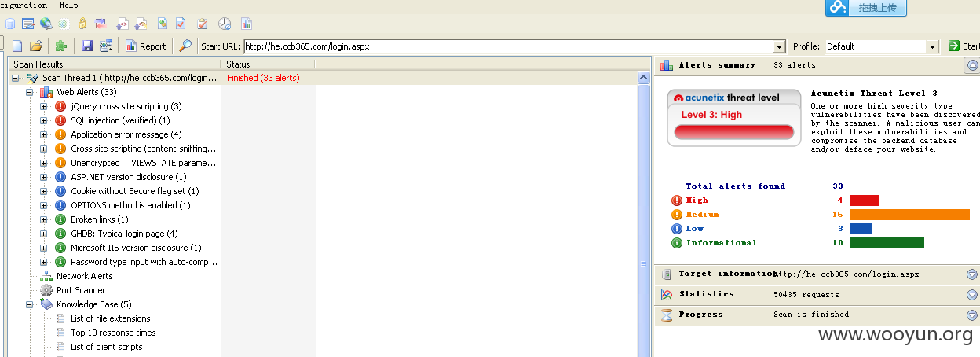
Task: Click the magnifying glass search icon
Action: [x=185, y=46]
